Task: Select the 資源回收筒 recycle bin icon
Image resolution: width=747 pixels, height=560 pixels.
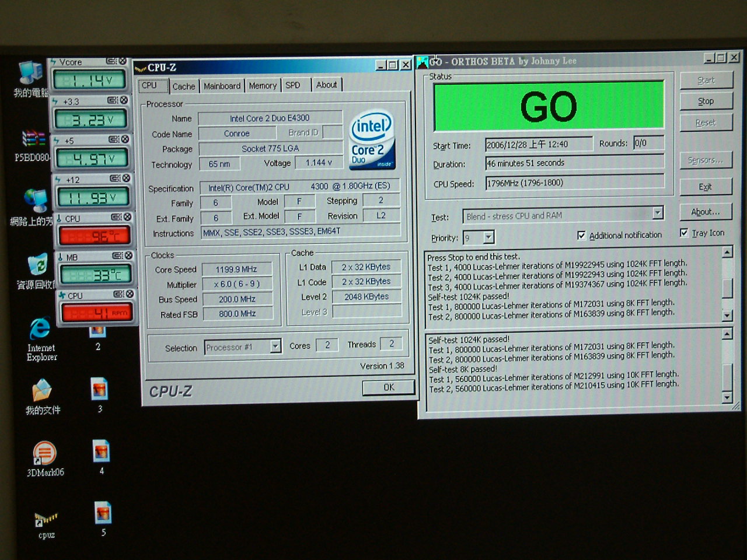Action: (36, 272)
